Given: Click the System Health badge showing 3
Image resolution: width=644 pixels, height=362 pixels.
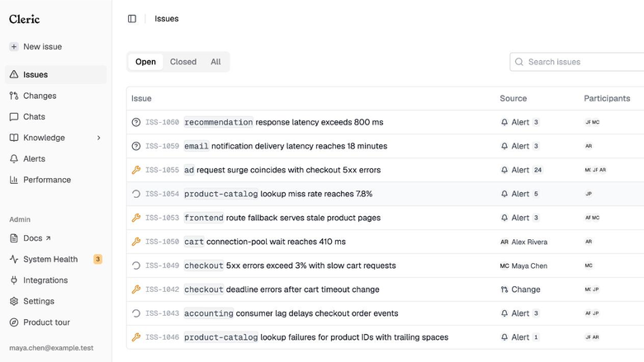Looking at the screenshot, I should click(x=97, y=259).
